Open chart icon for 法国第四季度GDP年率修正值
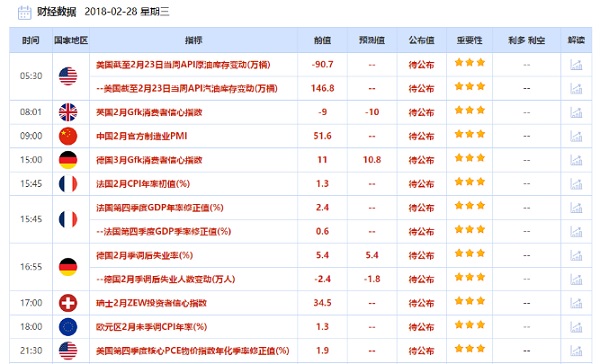Screen dimensions: 600x364 click(x=576, y=207)
